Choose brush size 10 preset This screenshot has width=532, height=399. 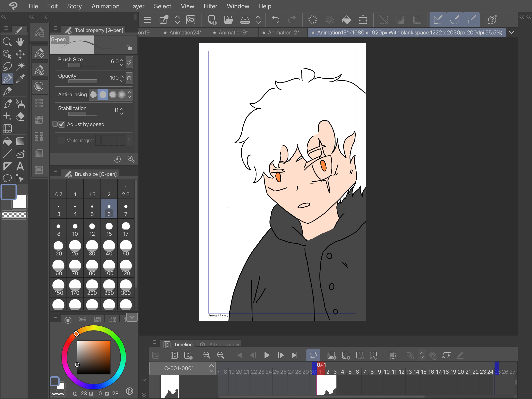coord(75,229)
